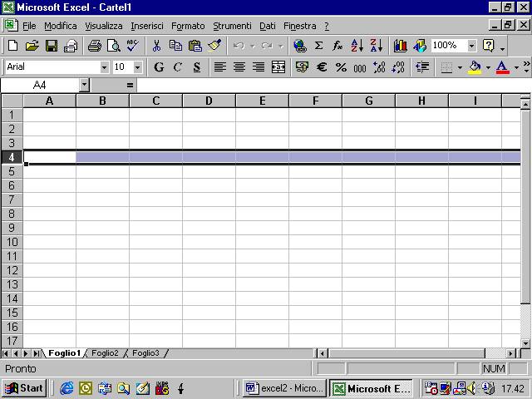
Task: Run the ABC spelling check
Action: pos(133,46)
